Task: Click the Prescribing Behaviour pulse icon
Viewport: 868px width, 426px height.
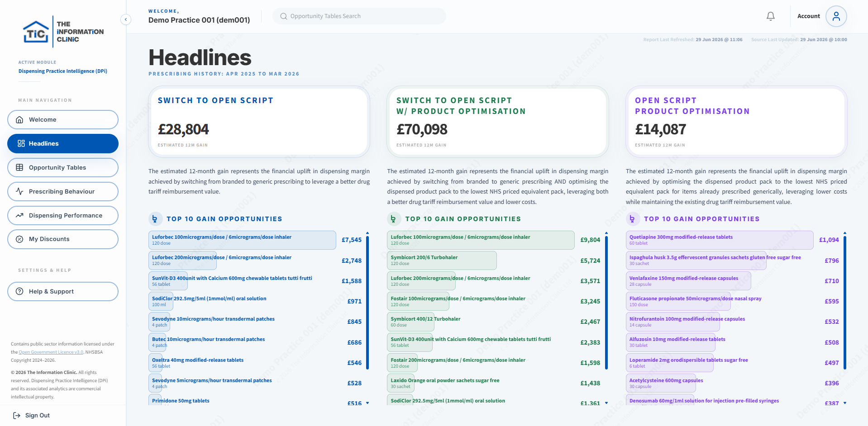Action: pyautogui.click(x=19, y=191)
